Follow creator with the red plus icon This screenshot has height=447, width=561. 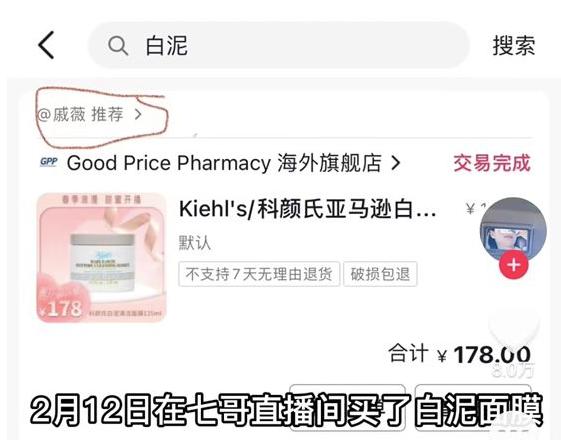[514, 265]
